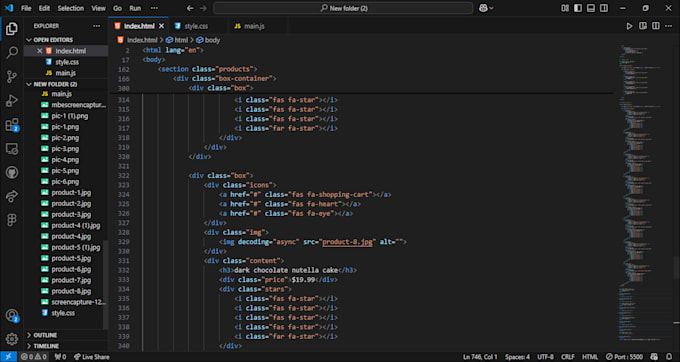
Task: Open editor More Actions ellipsis
Action: 669,26
